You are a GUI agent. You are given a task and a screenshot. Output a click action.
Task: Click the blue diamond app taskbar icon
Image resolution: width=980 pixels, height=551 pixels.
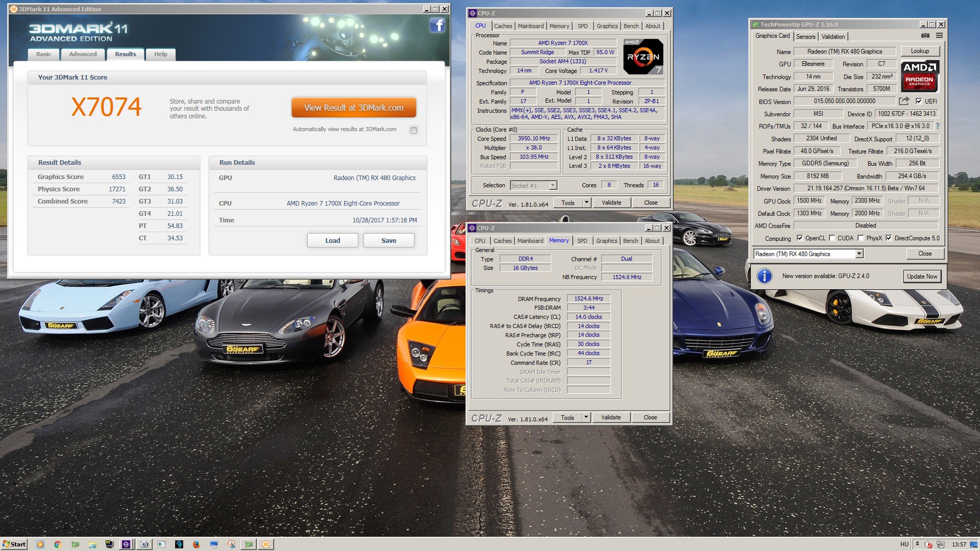point(179,544)
